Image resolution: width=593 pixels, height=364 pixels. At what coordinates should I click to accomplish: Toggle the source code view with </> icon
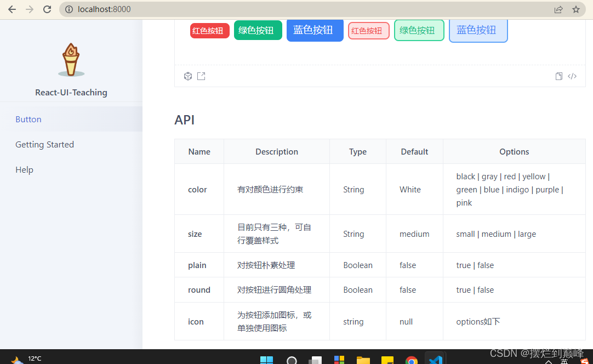[572, 76]
